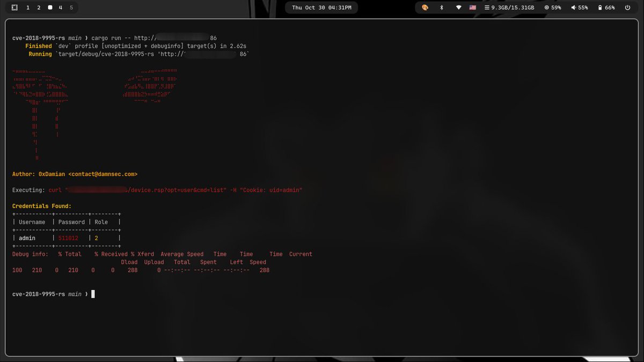Open the Bluetooth indicator
The image size is (644, 362).
point(442,8)
